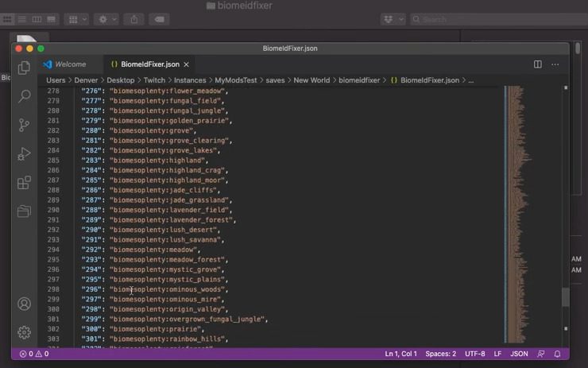This screenshot has height=368, width=588.
Task: Click the text biomesoplenty:ominous_mire
Action: (167, 300)
